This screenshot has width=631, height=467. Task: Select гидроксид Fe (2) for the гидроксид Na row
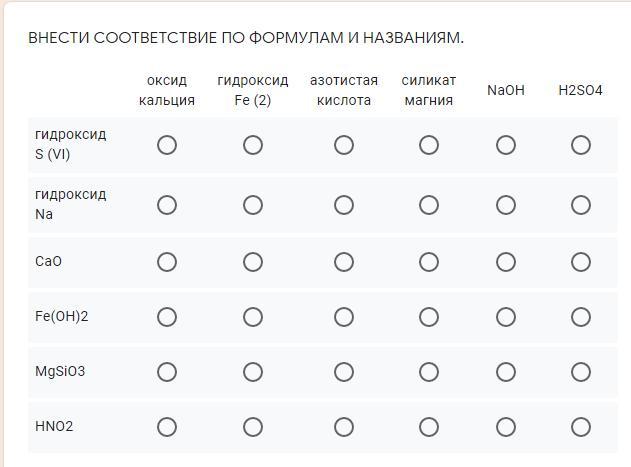click(x=253, y=205)
